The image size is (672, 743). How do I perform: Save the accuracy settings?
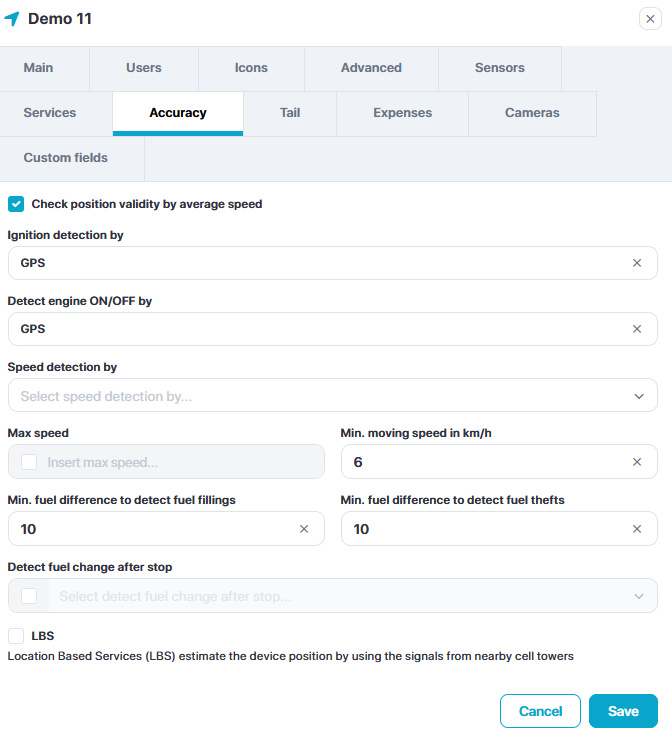[x=623, y=711]
